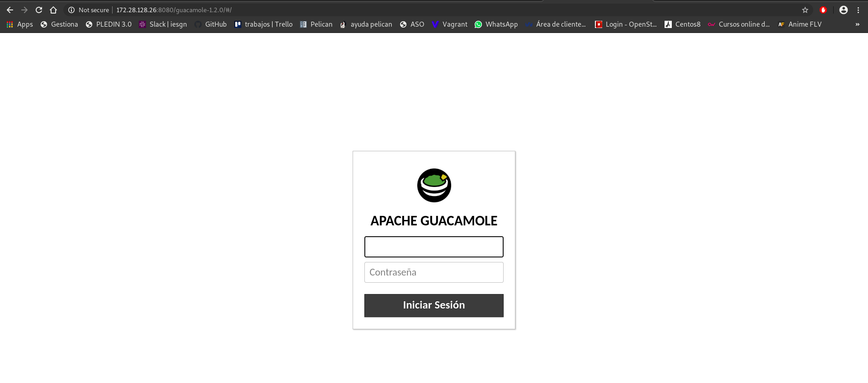868x383 pixels.
Task: Open the Not secure site info
Action: point(89,10)
